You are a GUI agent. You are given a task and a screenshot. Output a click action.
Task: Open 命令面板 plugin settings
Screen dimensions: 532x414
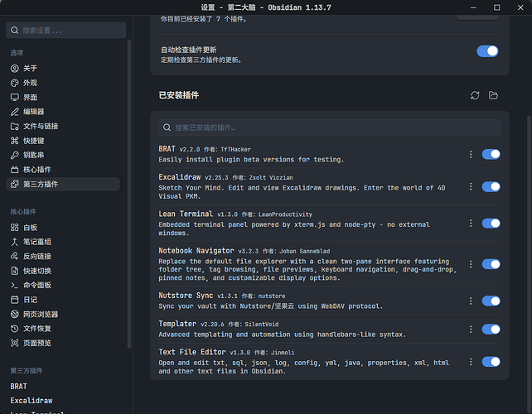63,286
